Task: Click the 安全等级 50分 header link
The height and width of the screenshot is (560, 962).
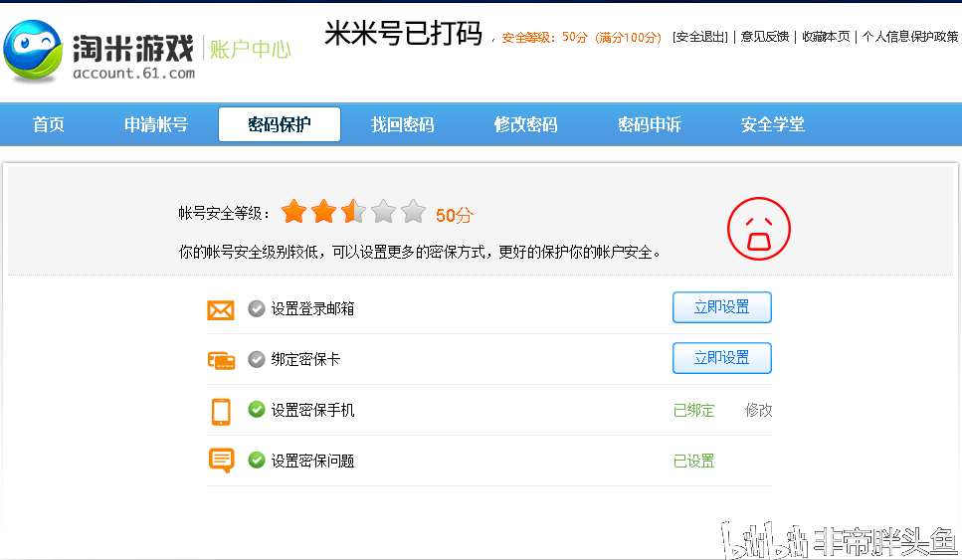Action: coord(582,38)
